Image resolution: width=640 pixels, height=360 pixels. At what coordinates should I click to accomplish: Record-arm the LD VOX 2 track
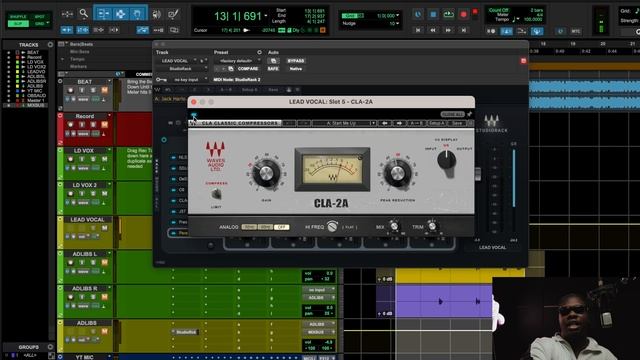pyautogui.click(x=71, y=193)
